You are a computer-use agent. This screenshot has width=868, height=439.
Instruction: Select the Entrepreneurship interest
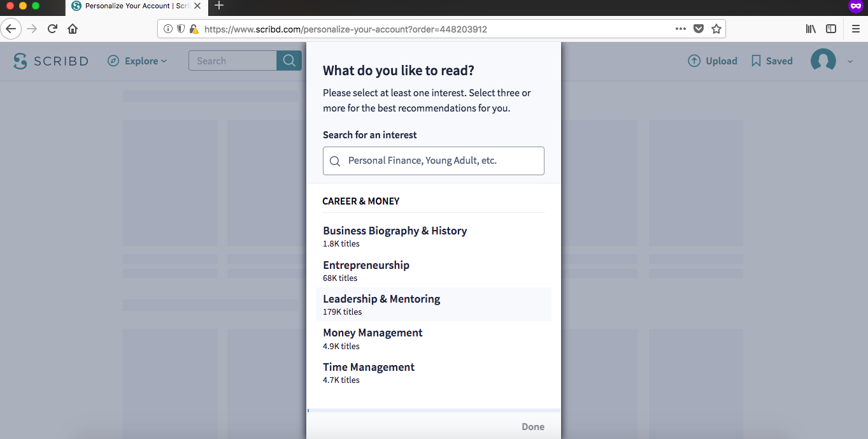[434, 271]
